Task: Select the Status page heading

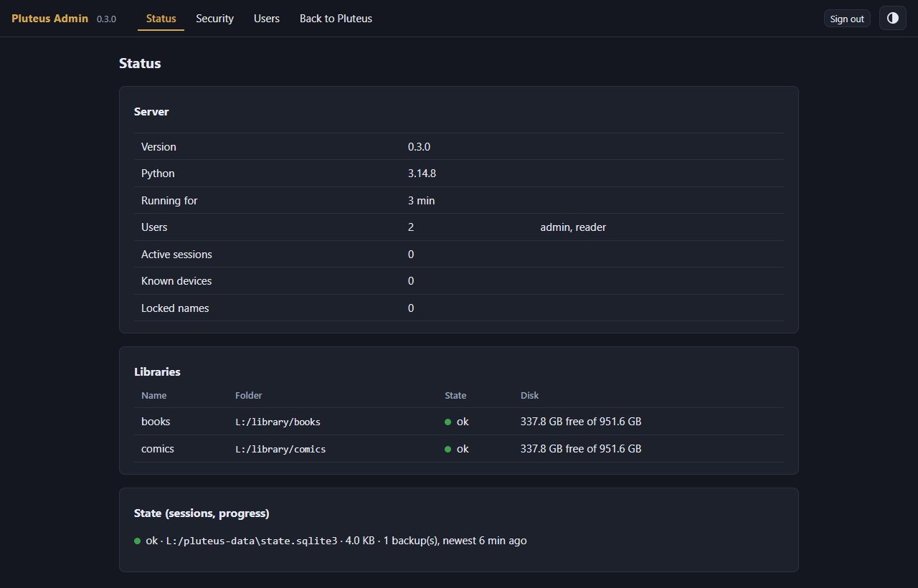Action: pyautogui.click(x=140, y=63)
